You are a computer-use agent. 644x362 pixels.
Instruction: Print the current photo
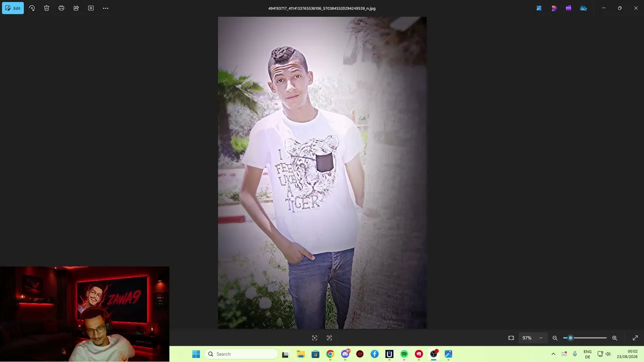(61, 8)
